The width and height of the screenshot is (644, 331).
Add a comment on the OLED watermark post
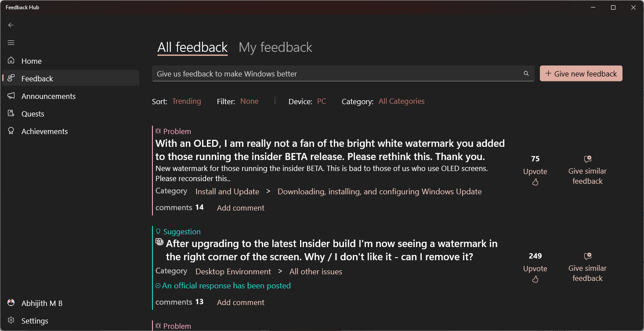[240, 207]
